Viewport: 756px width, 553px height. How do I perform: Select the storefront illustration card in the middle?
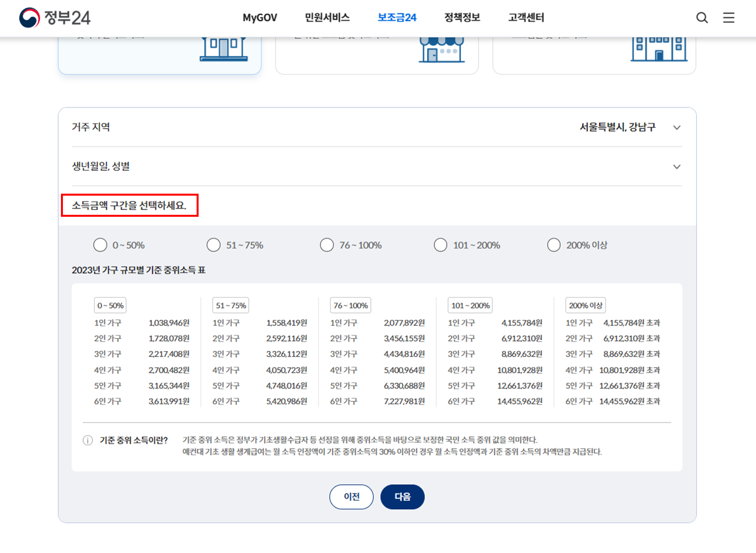click(377, 52)
